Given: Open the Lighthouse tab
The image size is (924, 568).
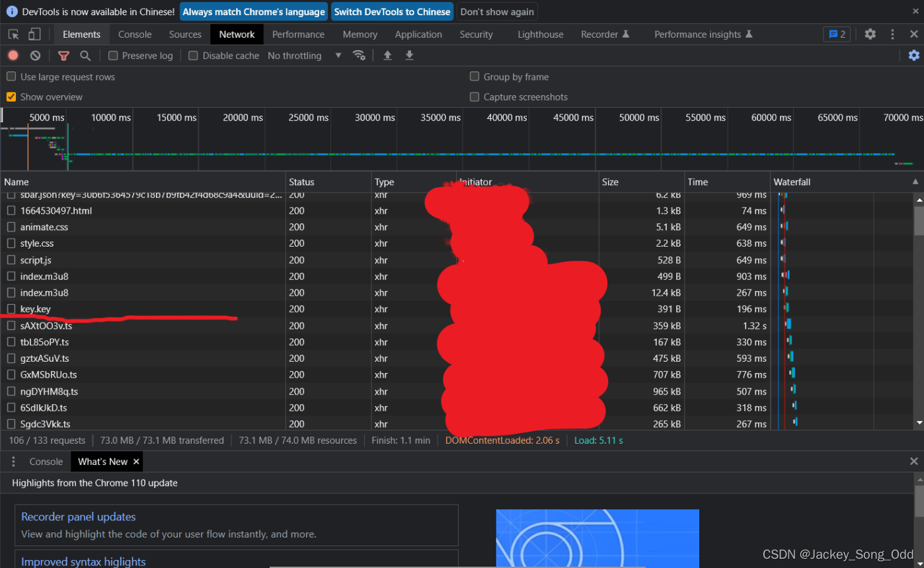Looking at the screenshot, I should (540, 34).
